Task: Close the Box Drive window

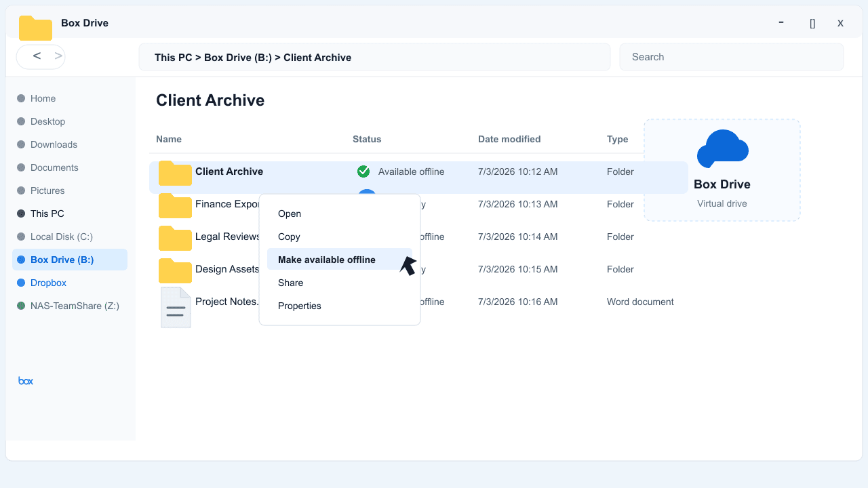Action: coord(840,23)
